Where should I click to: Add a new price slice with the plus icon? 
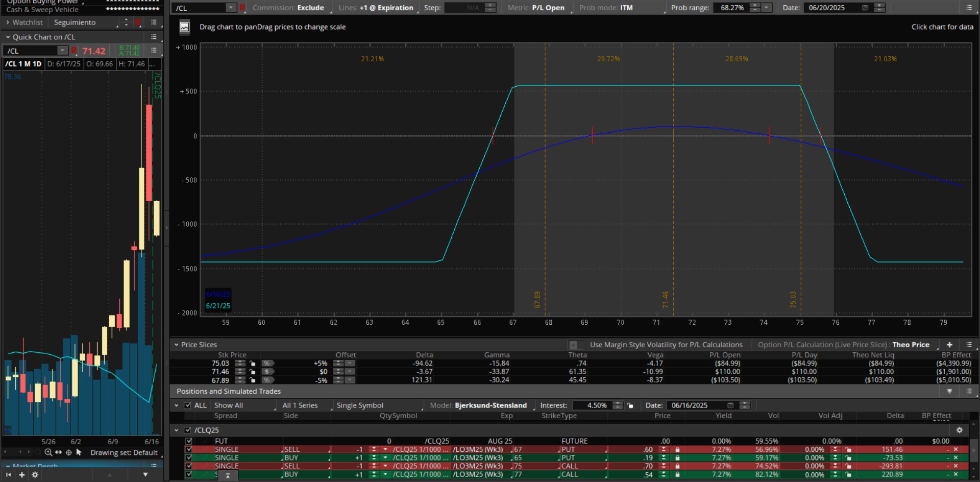point(949,345)
